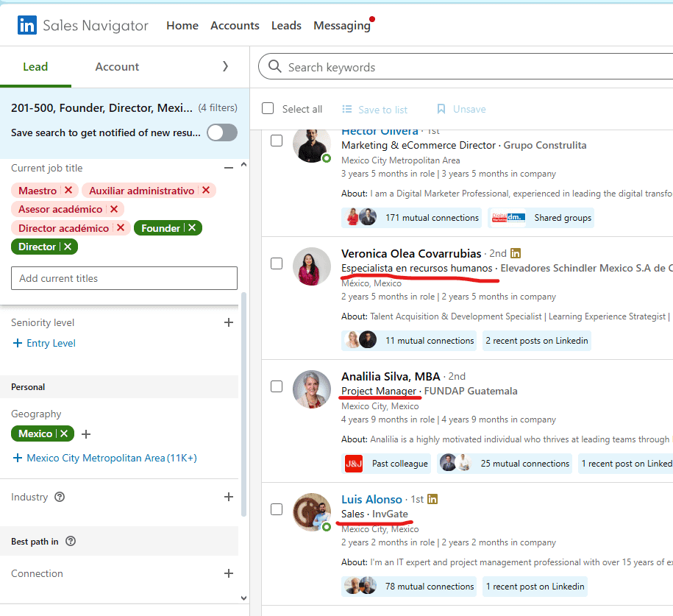View 171 mutual connections
The image size is (673, 616).
(x=412, y=218)
